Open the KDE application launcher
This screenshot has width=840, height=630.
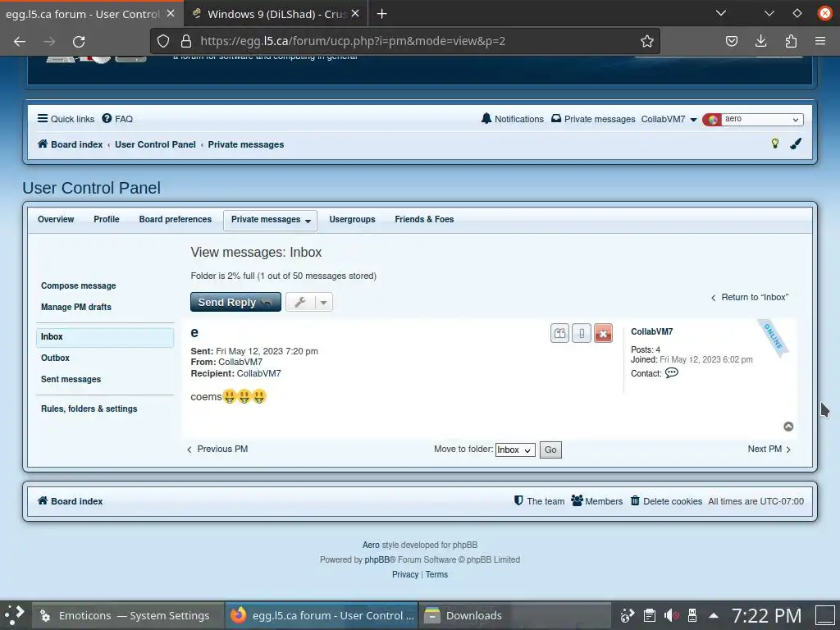pos(15,615)
